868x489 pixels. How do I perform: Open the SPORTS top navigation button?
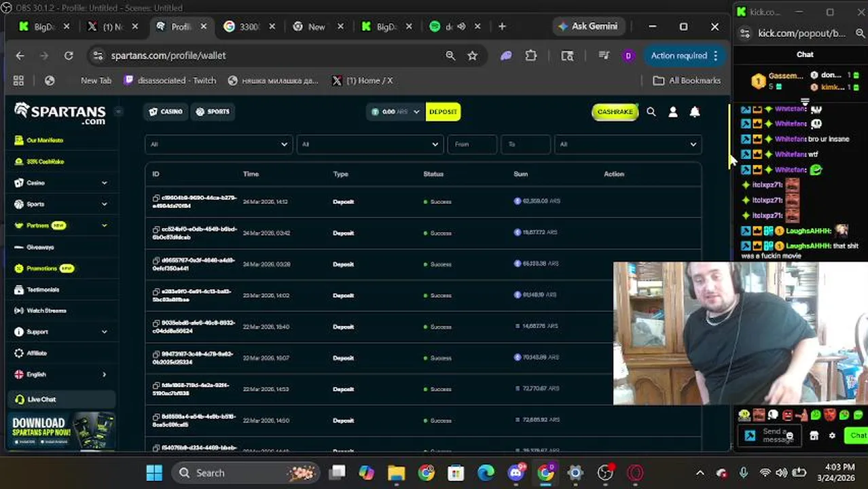tap(213, 111)
